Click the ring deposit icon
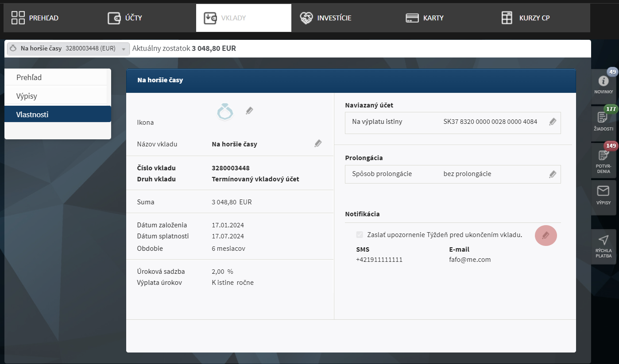Screen dimensions: 619x364 pyautogui.click(x=225, y=111)
